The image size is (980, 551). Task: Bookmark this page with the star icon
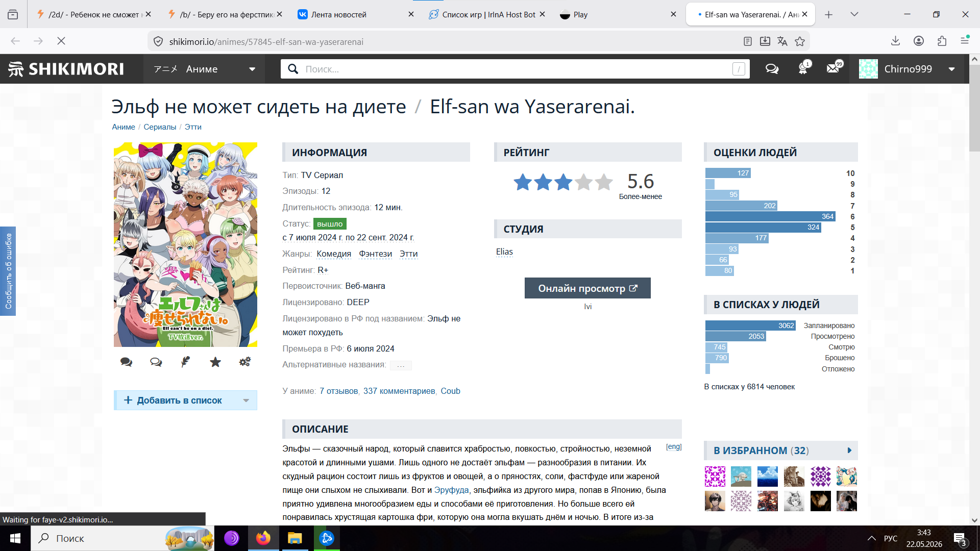pyautogui.click(x=800, y=41)
